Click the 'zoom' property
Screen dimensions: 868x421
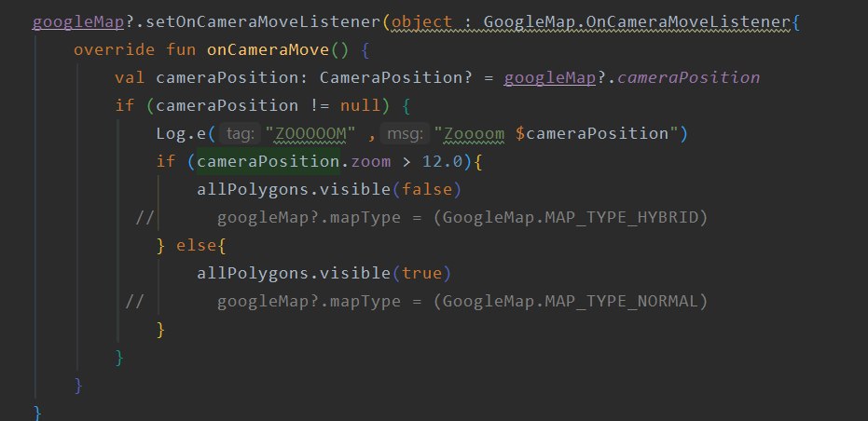coord(371,161)
